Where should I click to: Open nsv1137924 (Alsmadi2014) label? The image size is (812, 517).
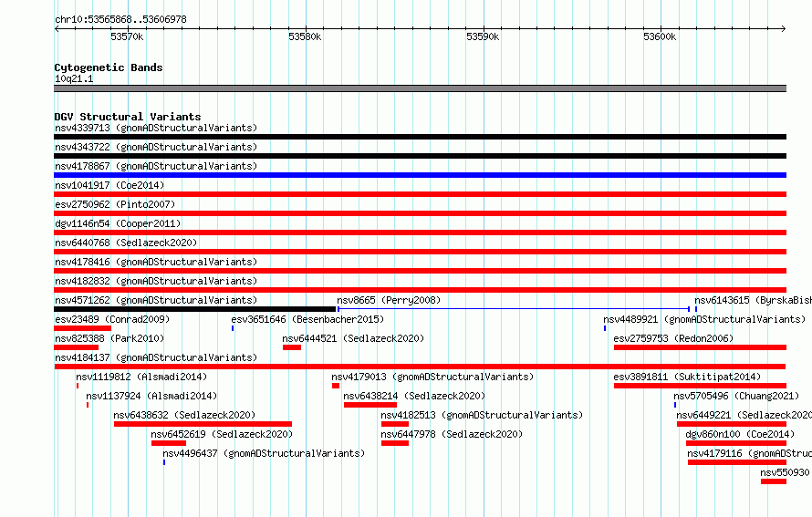click(151, 396)
